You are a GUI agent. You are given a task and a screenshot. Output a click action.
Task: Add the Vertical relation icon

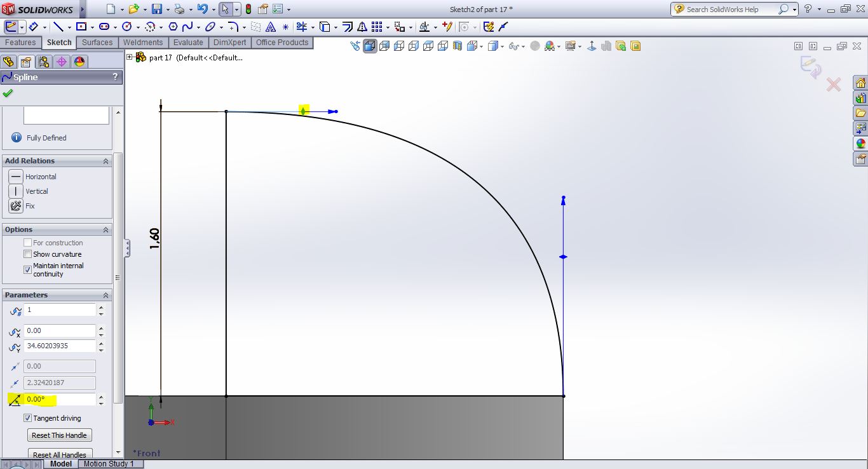point(16,191)
